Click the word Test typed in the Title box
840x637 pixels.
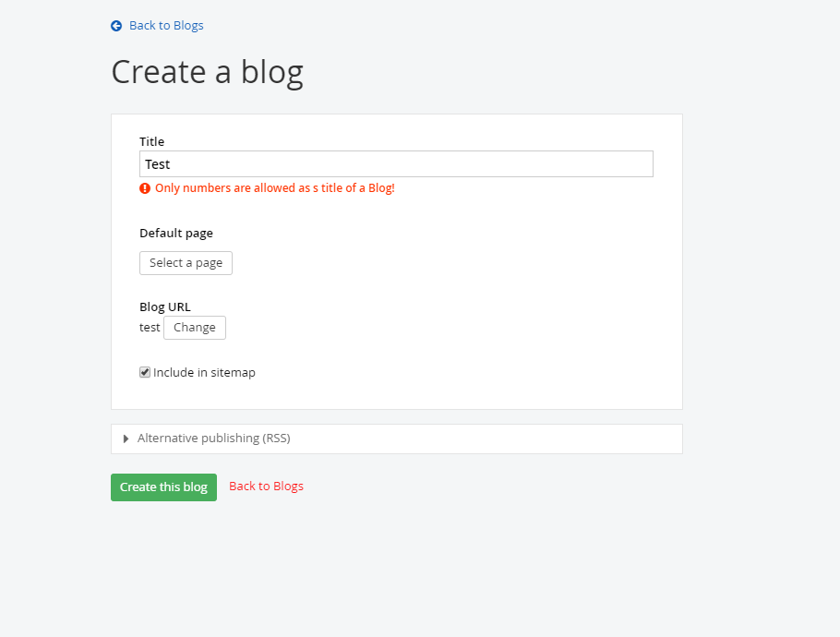158,164
